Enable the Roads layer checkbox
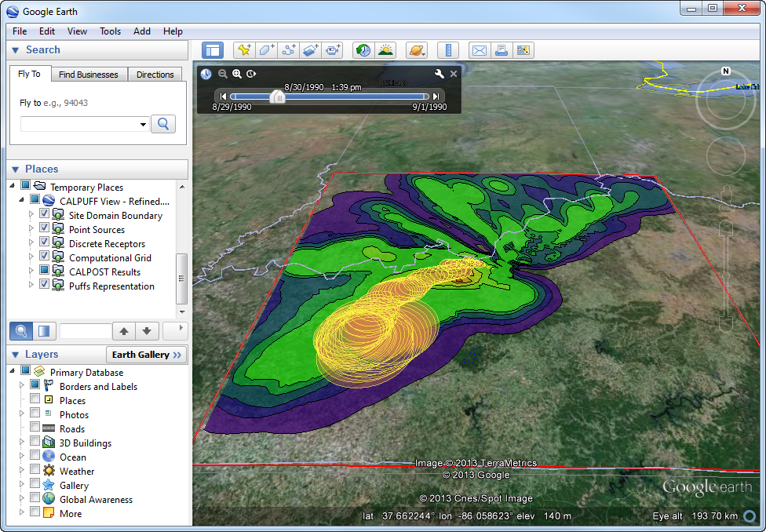The image size is (766, 532). [35, 427]
